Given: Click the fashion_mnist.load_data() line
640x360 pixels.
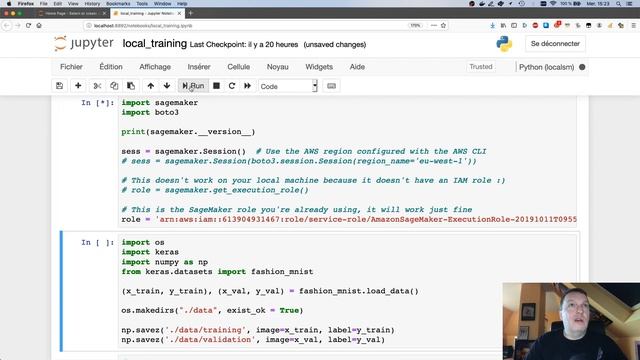Looking at the screenshot, I should [x=270, y=291].
